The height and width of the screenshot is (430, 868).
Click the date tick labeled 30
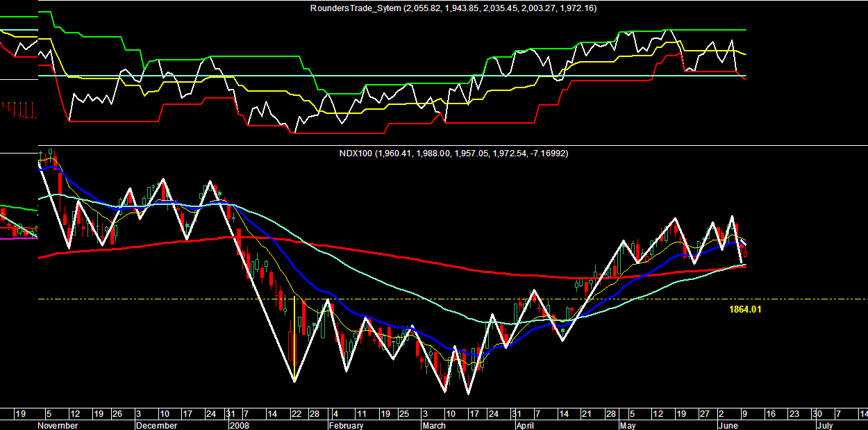coord(817,413)
